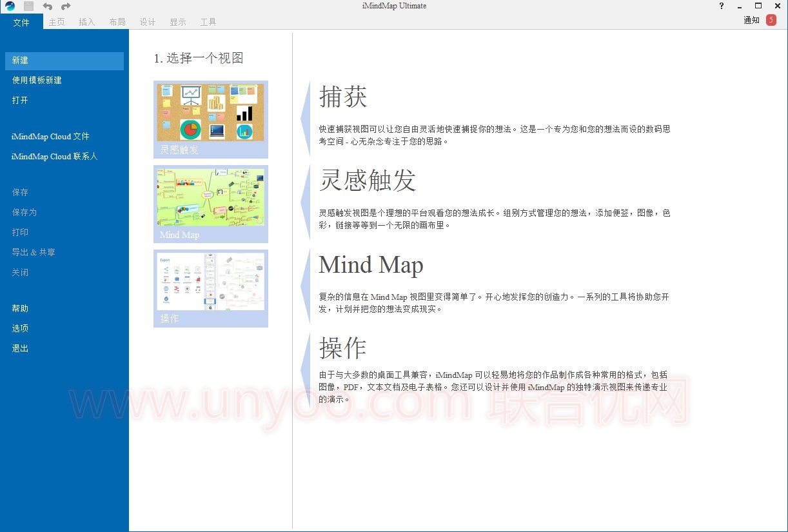
Task: Open 帮助 in the sidebar
Action: (20, 309)
